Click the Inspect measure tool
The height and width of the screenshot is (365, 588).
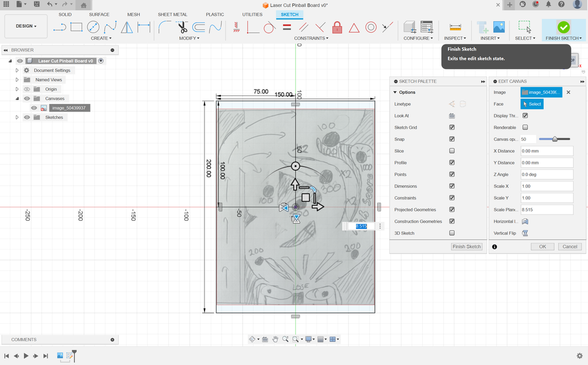(x=455, y=28)
